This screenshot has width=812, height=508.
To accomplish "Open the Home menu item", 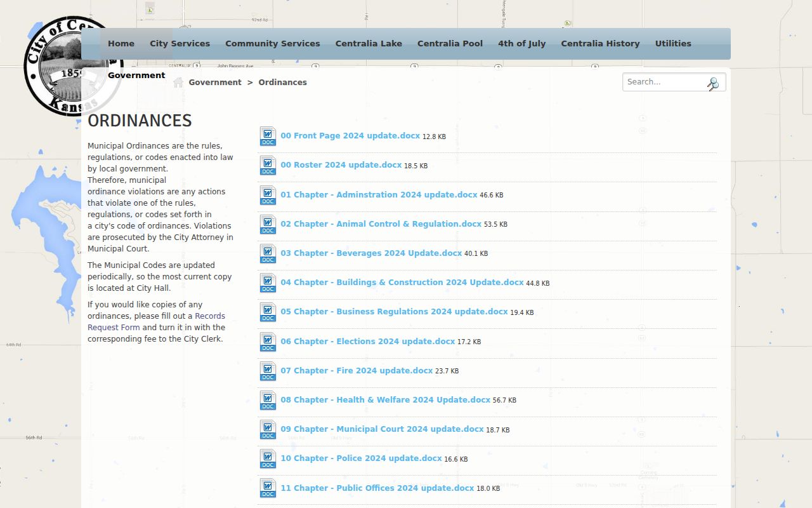I will tap(121, 44).
